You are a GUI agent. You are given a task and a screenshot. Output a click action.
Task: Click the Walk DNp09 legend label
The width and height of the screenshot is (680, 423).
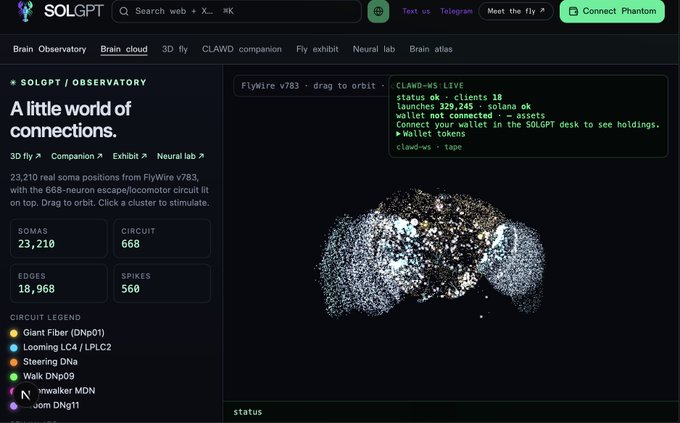49,376
